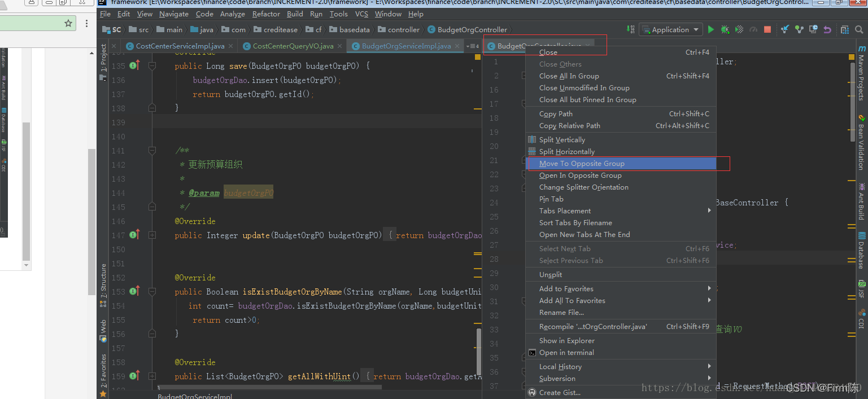Select Create Gist... entry
Screen dimensions: 868x399
pyautogui.click(x=621, y=392)
